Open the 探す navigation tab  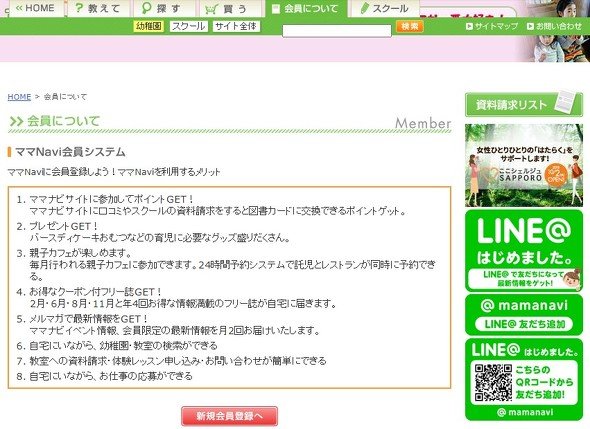[x=164, y=8]
